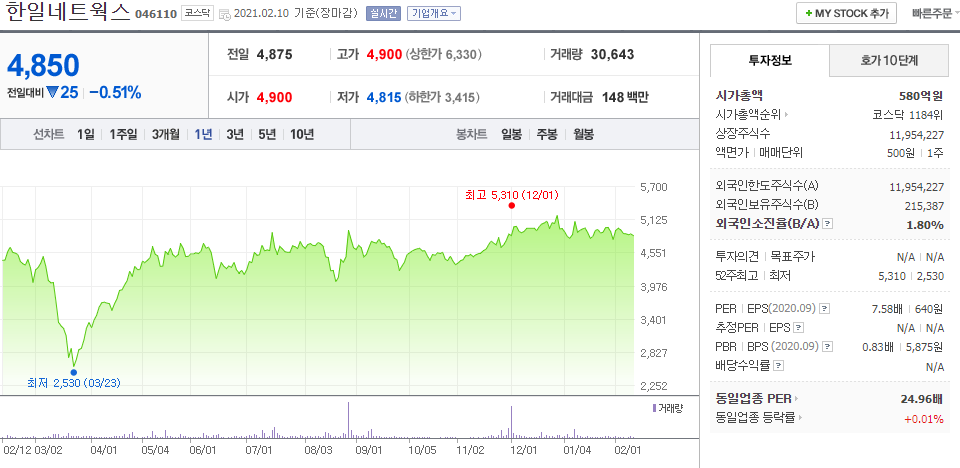Click 코스닥 1184위 ranking value
Screen dimensions: 960x468
coord(909,115)
